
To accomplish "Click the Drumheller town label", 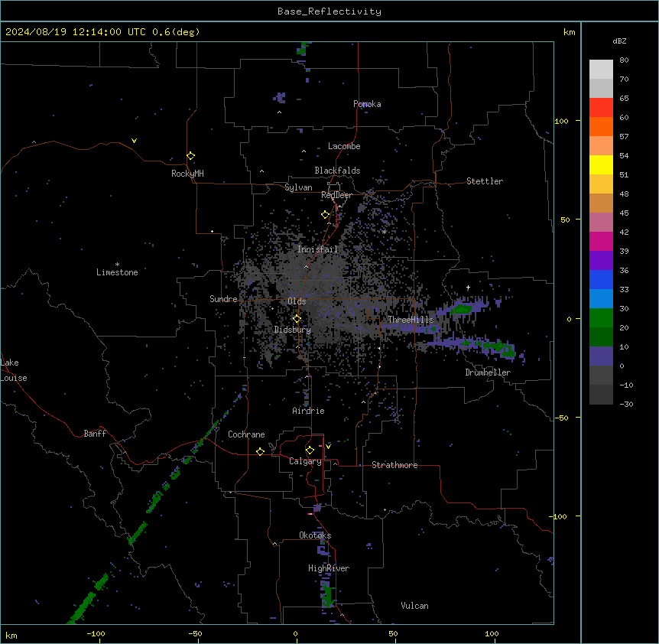I will pos(488,372).
